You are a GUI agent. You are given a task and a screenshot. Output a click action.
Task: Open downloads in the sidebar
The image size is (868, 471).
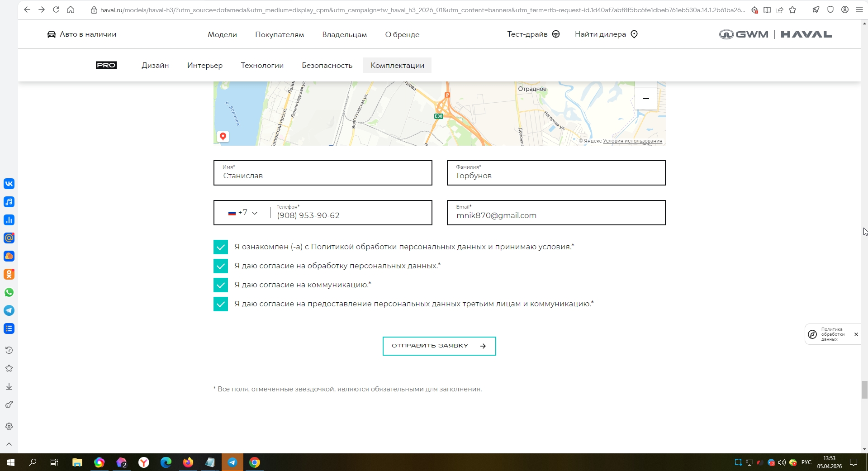click(x=9, y=386)
